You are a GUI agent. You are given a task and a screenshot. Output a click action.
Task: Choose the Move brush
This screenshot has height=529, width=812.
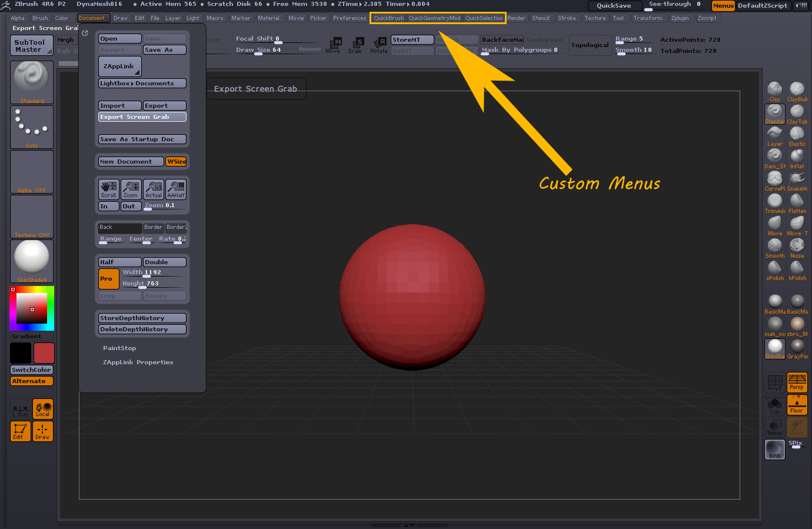pos(774,224)
